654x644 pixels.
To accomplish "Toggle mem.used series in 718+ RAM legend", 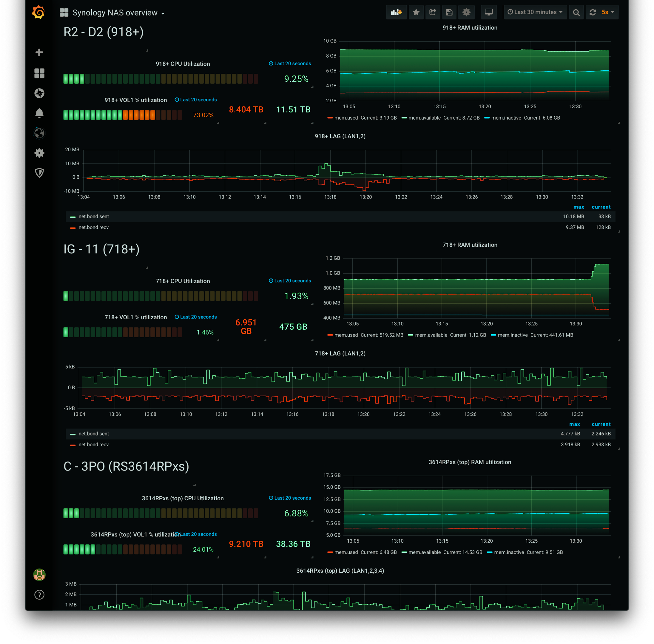I will click(x=346, y=335).
